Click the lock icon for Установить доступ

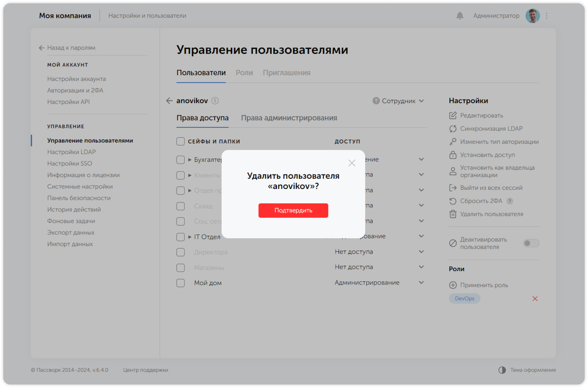[x=453, y=155]
